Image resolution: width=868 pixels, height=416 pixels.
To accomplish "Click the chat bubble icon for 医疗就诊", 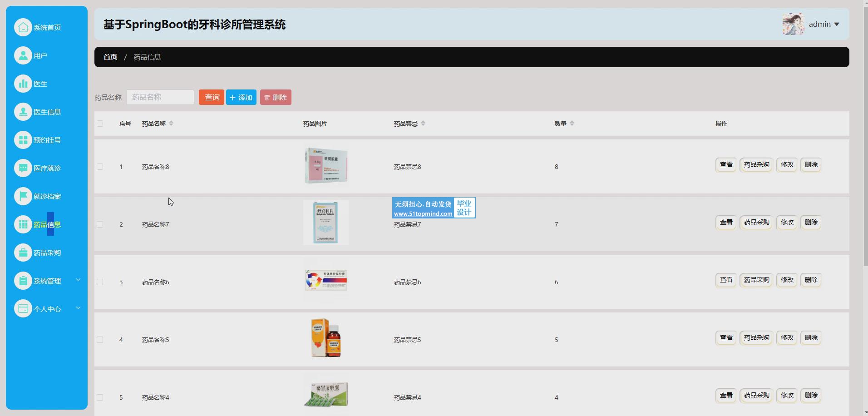I will click(23, 168).
